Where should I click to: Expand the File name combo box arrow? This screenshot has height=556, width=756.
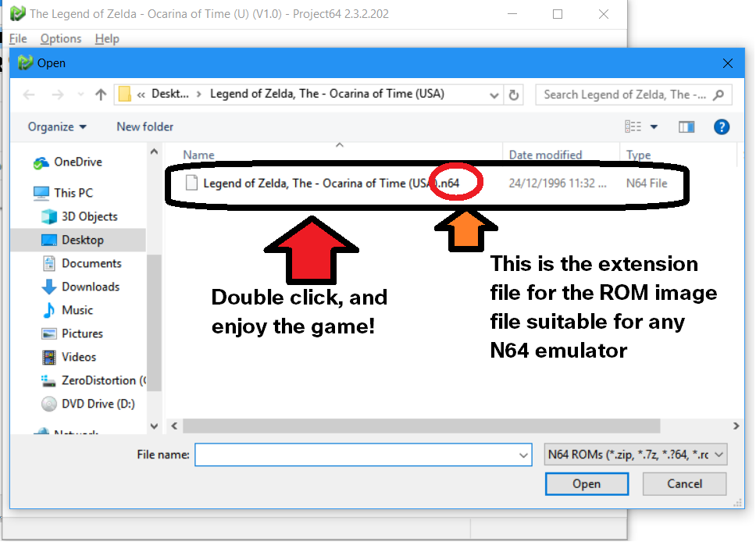(524, 454)
